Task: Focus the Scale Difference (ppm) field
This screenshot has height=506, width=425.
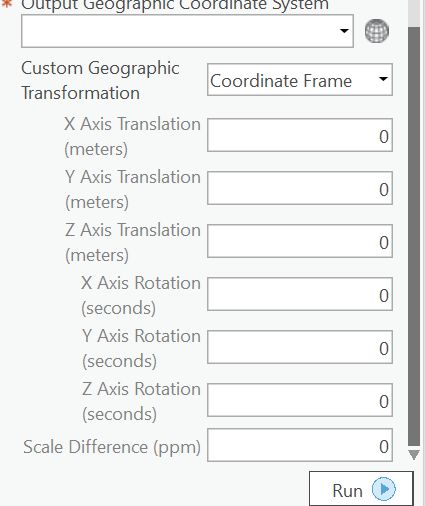Action: (300, 445)
